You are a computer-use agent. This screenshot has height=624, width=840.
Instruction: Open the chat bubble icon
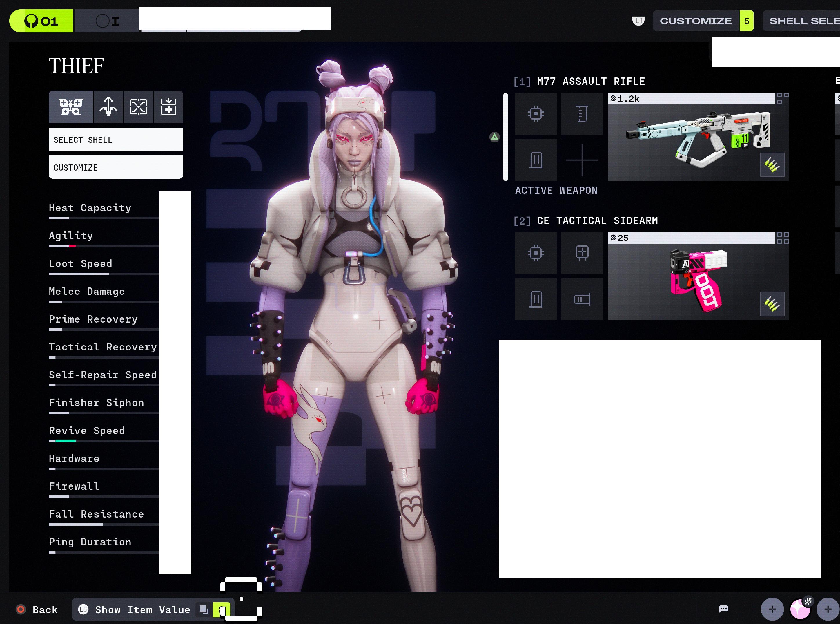pyautogui.click(x=723, y=609)
